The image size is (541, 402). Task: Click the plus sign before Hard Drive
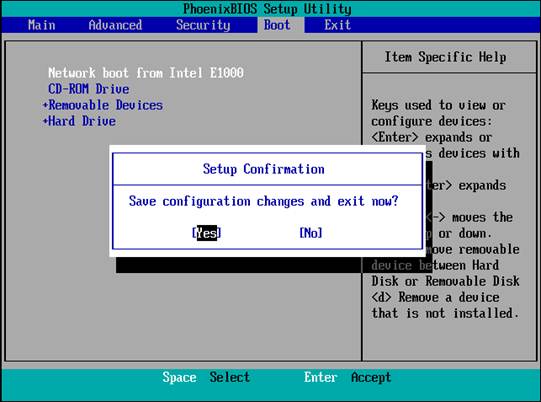(45, 121)
